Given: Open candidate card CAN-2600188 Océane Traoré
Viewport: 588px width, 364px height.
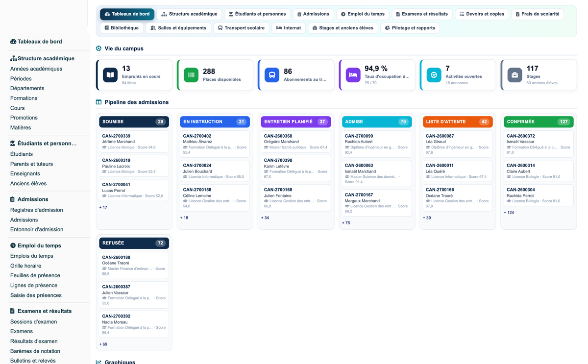Looking at the screenshot, I should pos(134,266).
